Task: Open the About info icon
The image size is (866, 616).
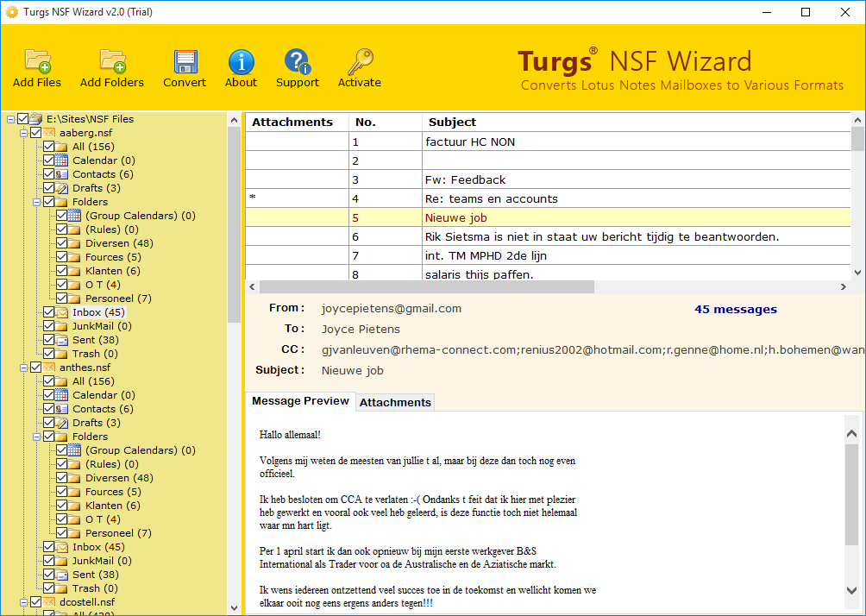Action: [242, 61]
